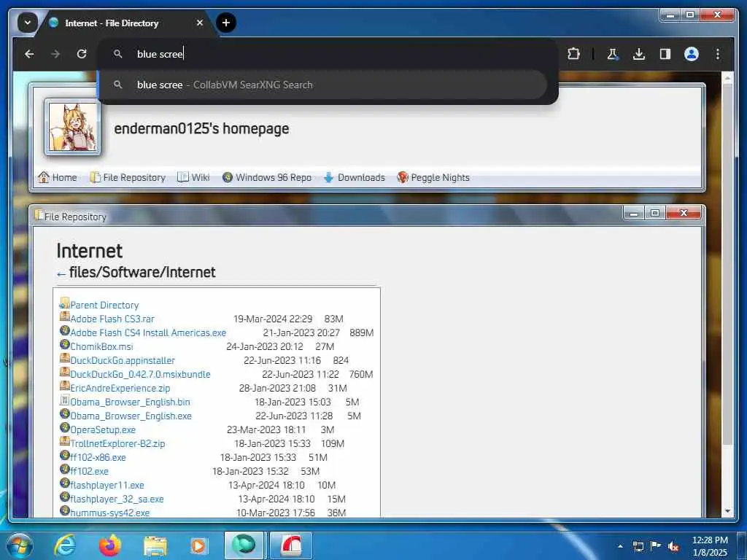This screenshot has width=747, height=560.
Task: Click the binary file icon beside Obama_Browser_English.bin
Action: tap(65, 400)
